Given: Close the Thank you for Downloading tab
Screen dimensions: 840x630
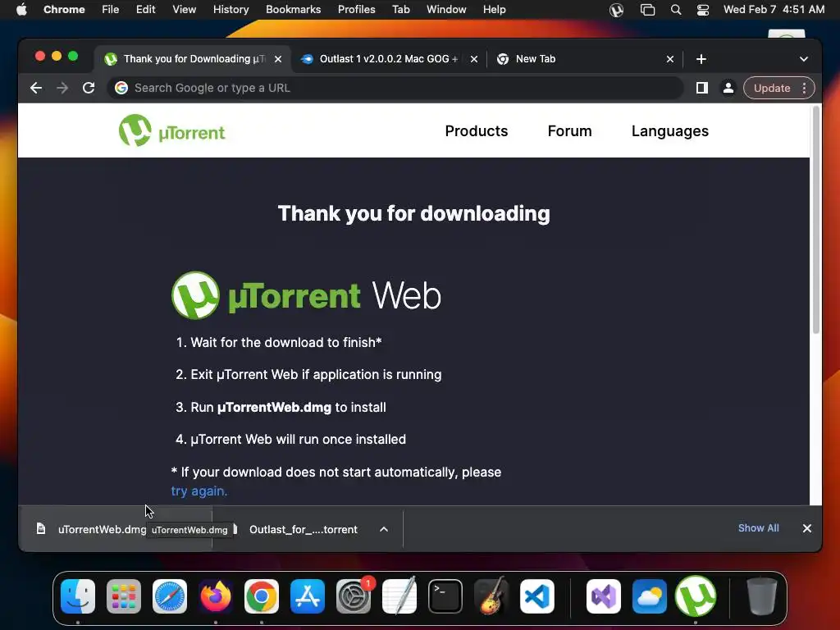Looking at the screenshot, I should click(278, 59).
